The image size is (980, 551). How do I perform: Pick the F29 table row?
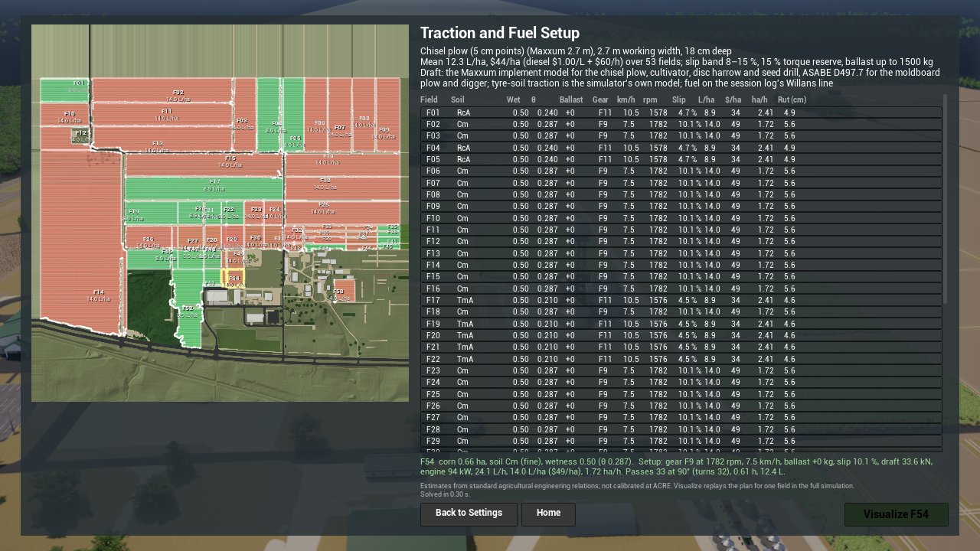(681, 441)
